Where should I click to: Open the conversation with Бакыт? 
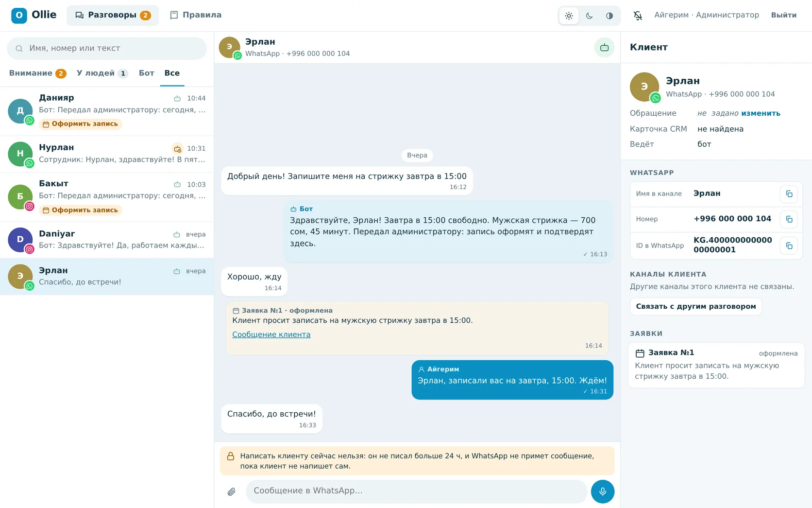pos(107,197)
